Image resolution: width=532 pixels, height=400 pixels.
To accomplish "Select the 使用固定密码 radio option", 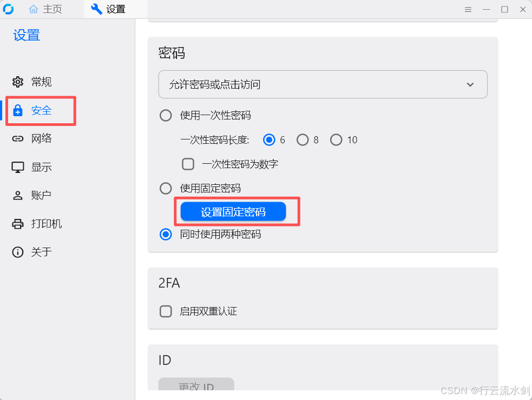I will click(x=166, y=188).
